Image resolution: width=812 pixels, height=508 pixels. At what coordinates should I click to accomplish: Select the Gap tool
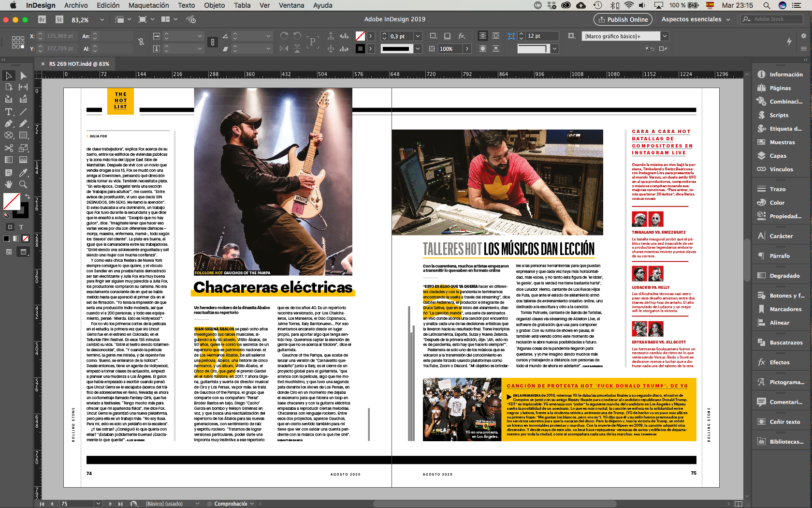click(x=23, y=87)
